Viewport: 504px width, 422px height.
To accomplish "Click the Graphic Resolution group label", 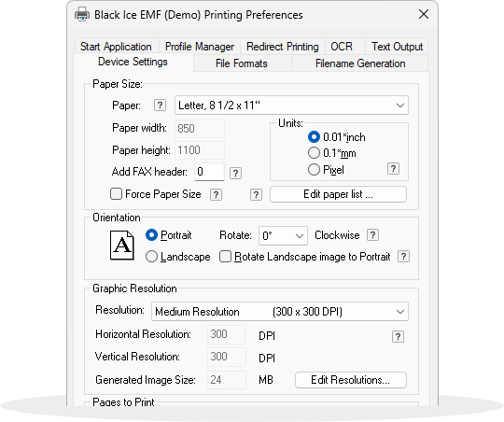I will click(134, 288).
